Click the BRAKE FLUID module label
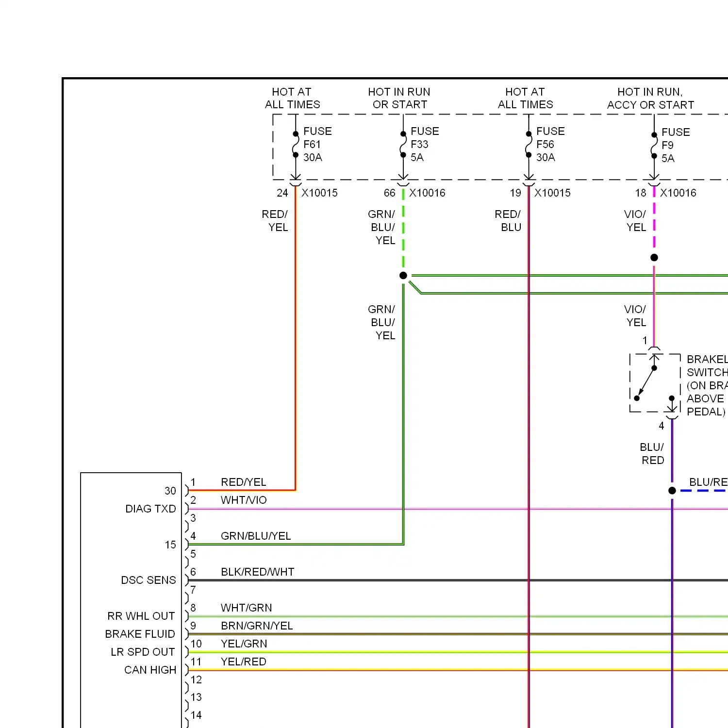Screen dimensions: 728x728 pyautogui.click(x=140, y=634)
